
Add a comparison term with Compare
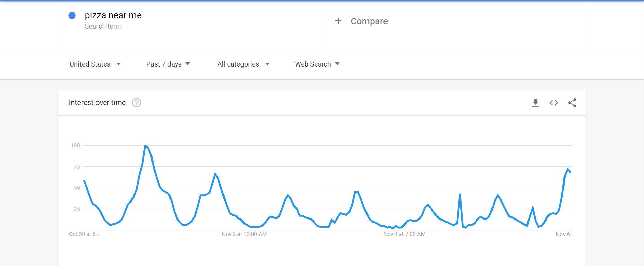coord(369,21)
